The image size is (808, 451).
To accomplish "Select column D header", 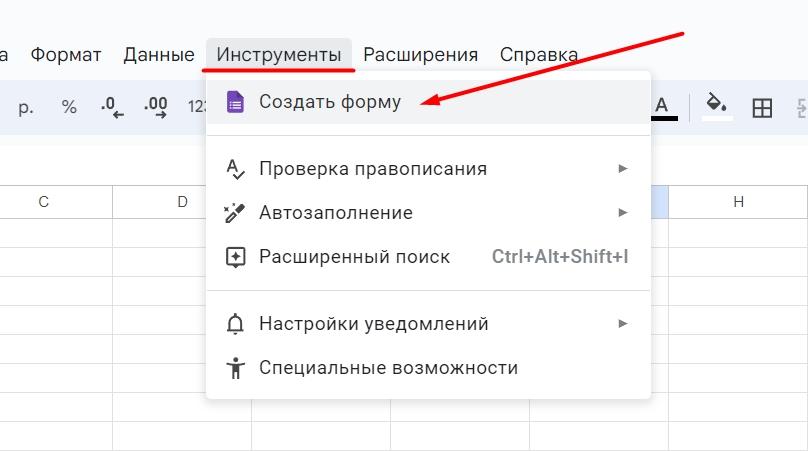I will tap(182, 202).
